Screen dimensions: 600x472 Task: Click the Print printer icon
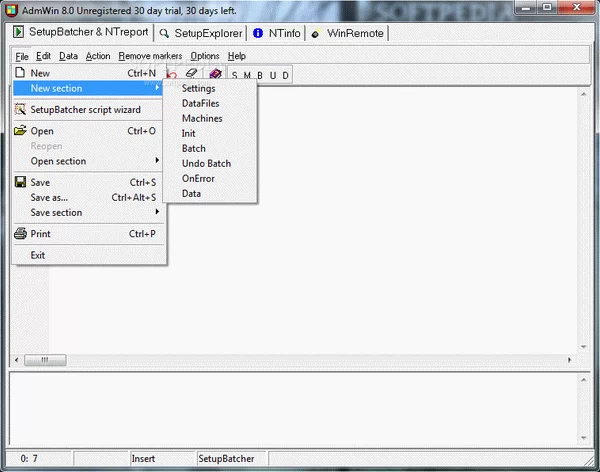pyautogui.click(x=20, y=234)
